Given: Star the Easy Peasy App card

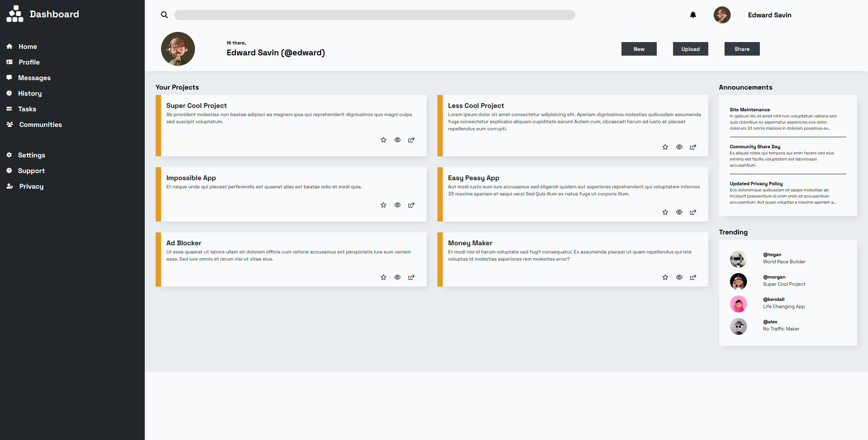Looking at the screenshot, I should (665, 212).
